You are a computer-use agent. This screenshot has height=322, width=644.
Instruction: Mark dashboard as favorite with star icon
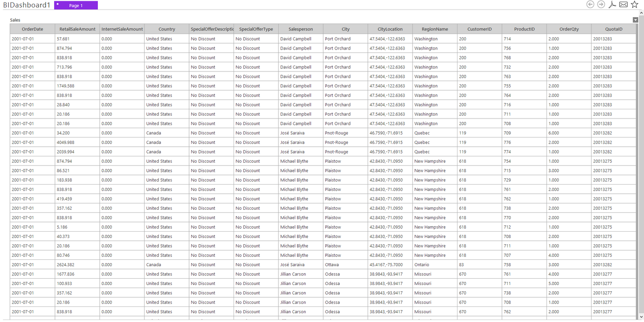(634, 5)
